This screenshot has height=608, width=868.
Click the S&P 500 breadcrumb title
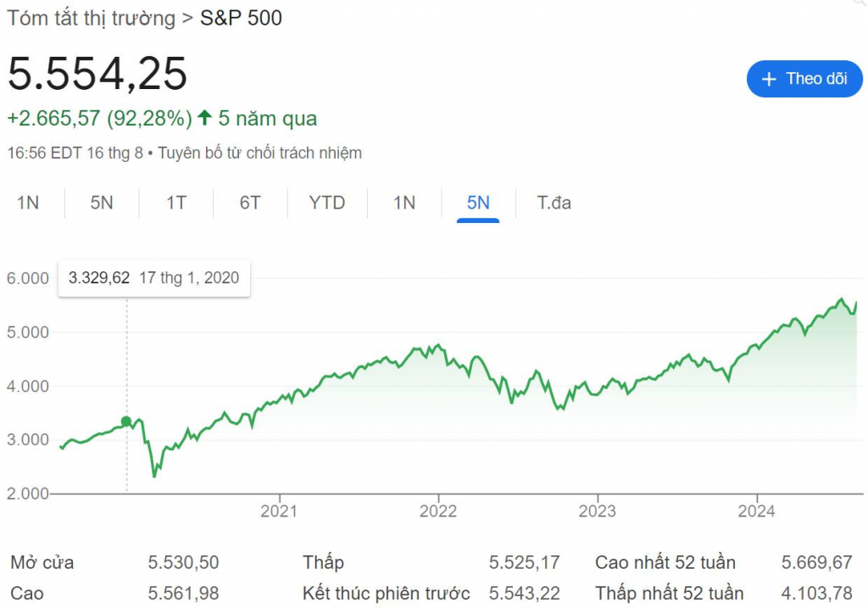pyautogui.click(x=241, y=17)
